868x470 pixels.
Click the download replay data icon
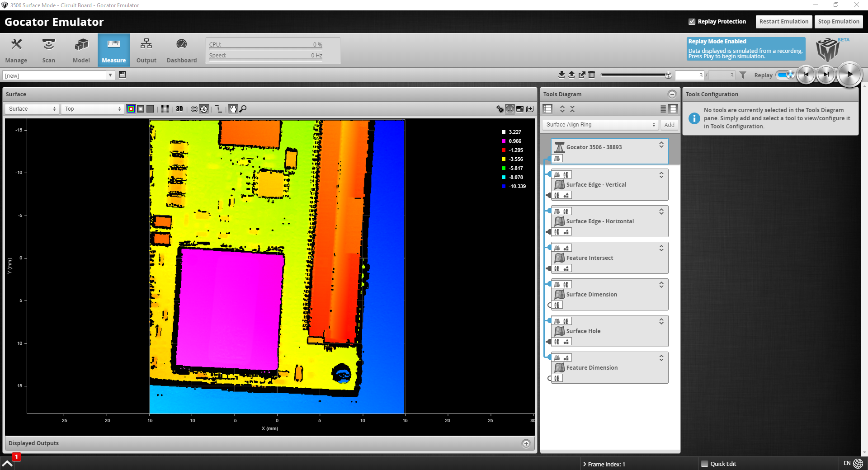(x=561, y=75)
